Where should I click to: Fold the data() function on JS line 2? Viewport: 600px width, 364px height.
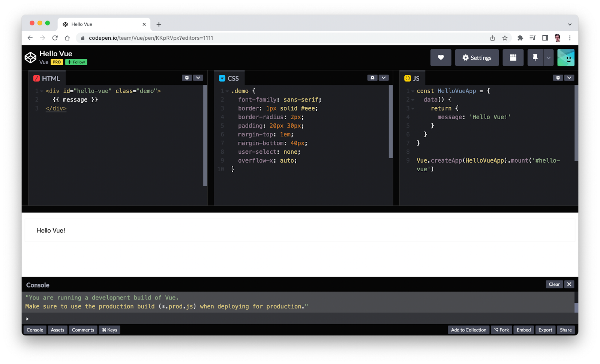pyautogui.click(x=413, y=100)
